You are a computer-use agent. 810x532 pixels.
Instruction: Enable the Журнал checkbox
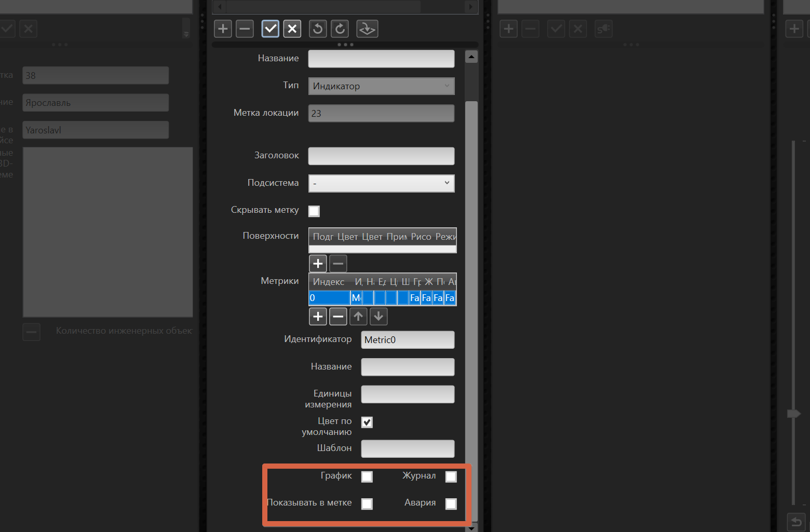tap(451, 476)
